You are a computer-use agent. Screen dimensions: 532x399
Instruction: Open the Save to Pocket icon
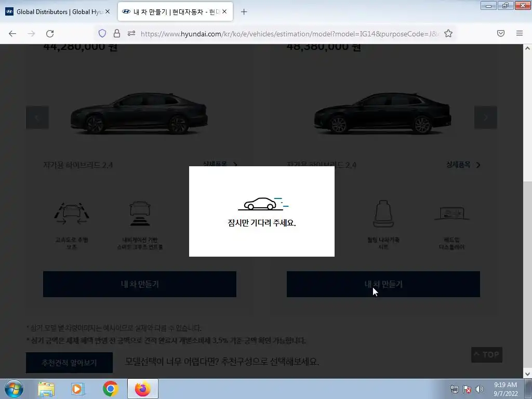tap(501, 33)
